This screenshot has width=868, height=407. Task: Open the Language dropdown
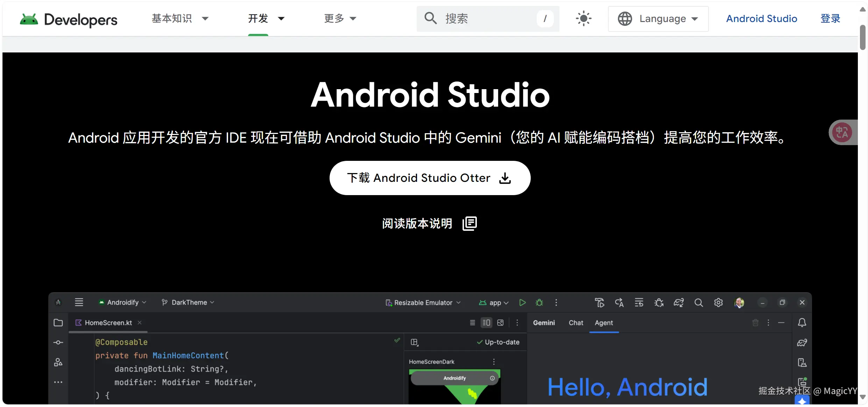pyautogui.click(x=658, y=19)
